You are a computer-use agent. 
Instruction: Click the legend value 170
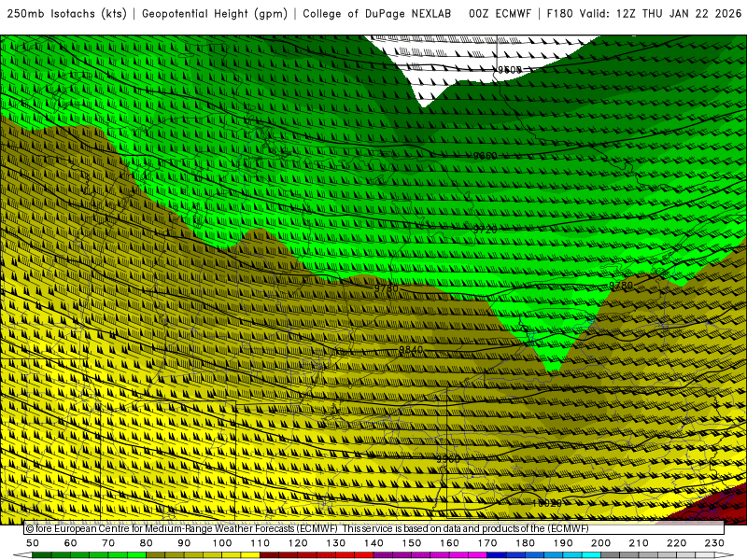[487, 543]
